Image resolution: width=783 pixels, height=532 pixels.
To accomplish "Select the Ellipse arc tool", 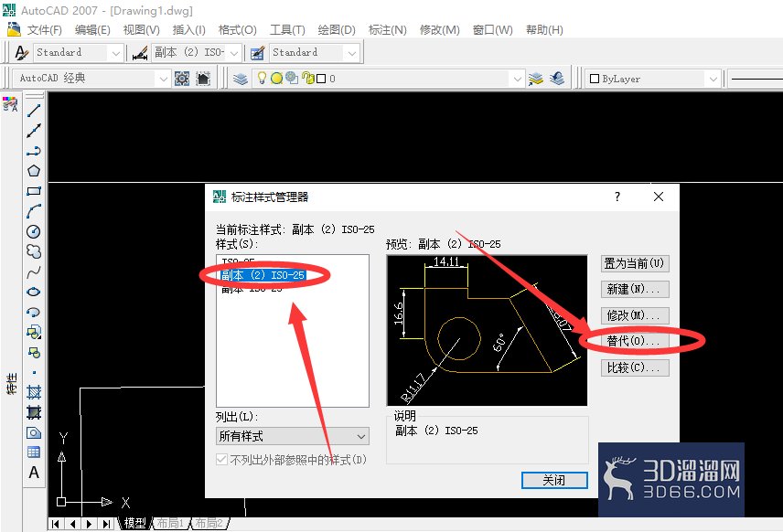I will (34, 313).
